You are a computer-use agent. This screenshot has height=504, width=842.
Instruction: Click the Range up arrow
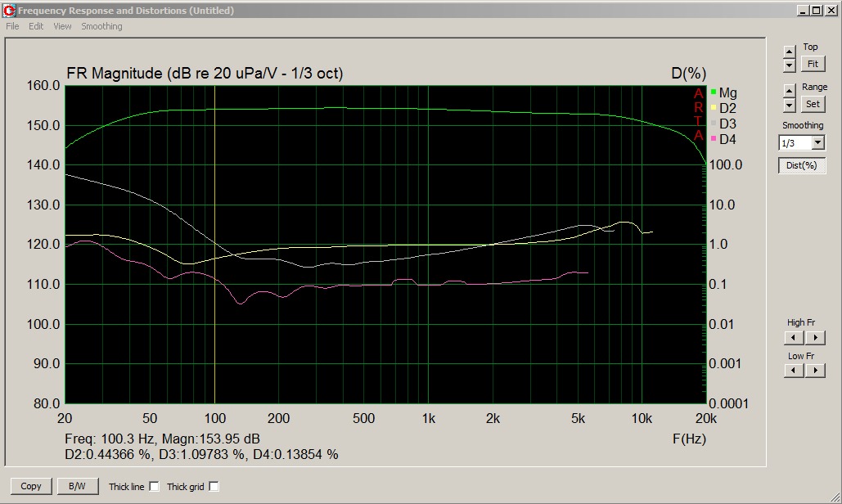coord(790,90)
